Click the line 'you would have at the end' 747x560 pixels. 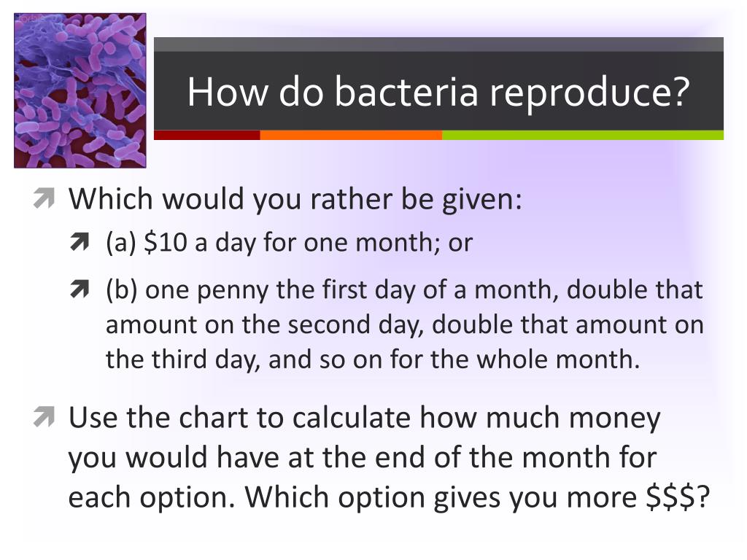363,458
